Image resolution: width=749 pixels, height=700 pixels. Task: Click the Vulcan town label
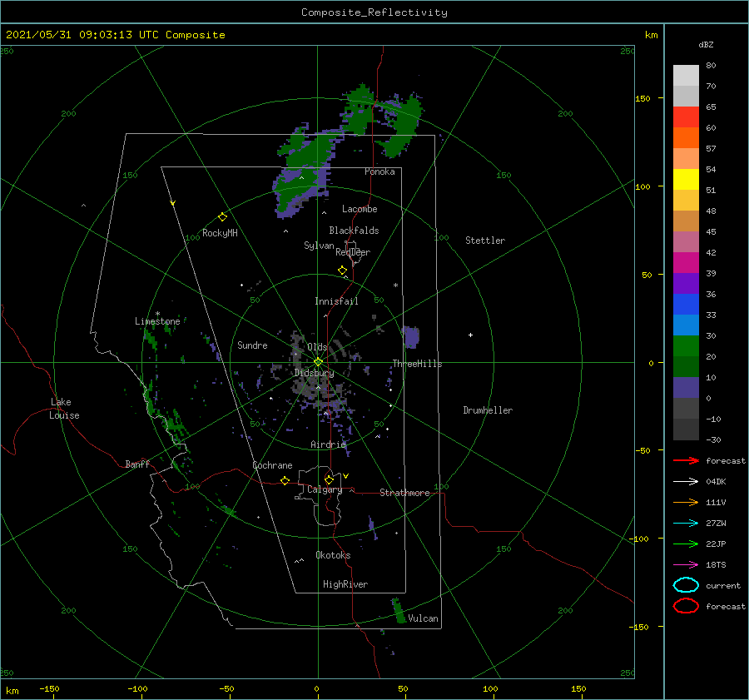pos(423,618)
